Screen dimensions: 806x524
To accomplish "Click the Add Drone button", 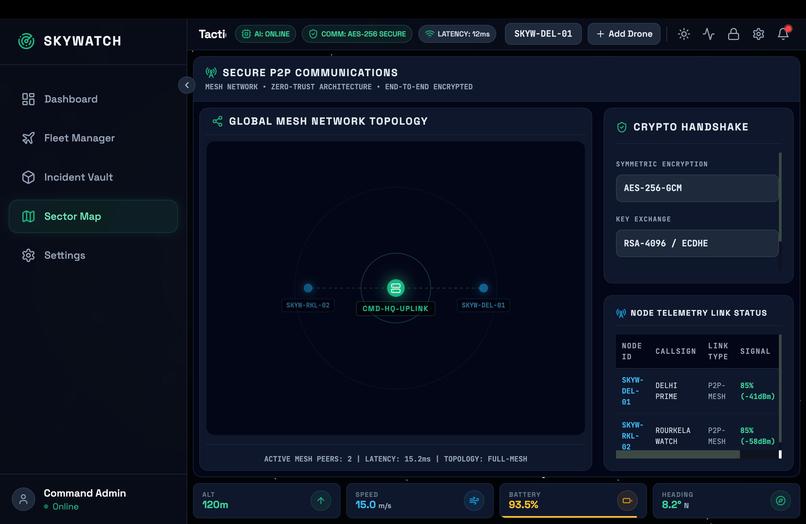I will 624,34.
